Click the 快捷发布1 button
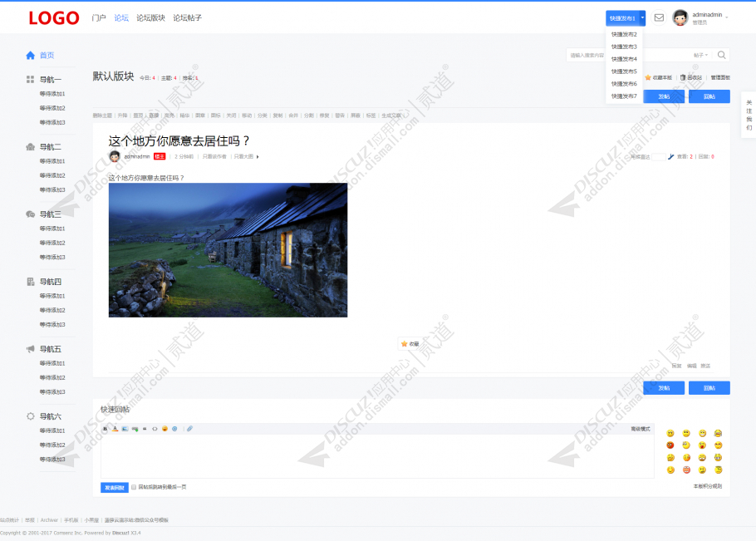This screenshot has height=541, width=756. coord(622,17)
